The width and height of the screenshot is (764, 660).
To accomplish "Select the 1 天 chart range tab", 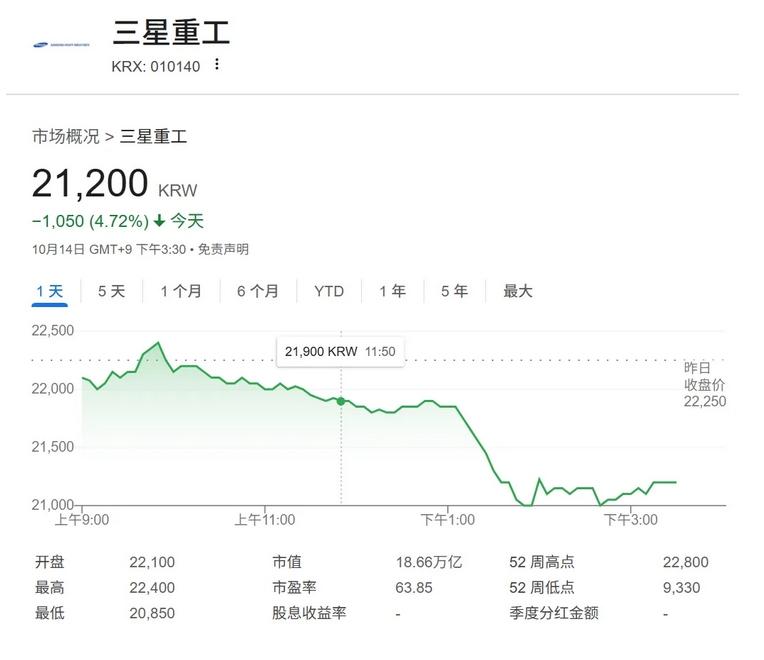I will pyautogui.click(x=50, y=291).
